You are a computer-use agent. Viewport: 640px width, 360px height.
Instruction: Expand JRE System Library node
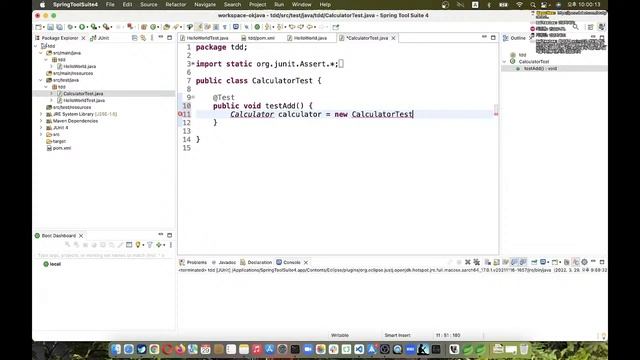click(x=41, y=114)
